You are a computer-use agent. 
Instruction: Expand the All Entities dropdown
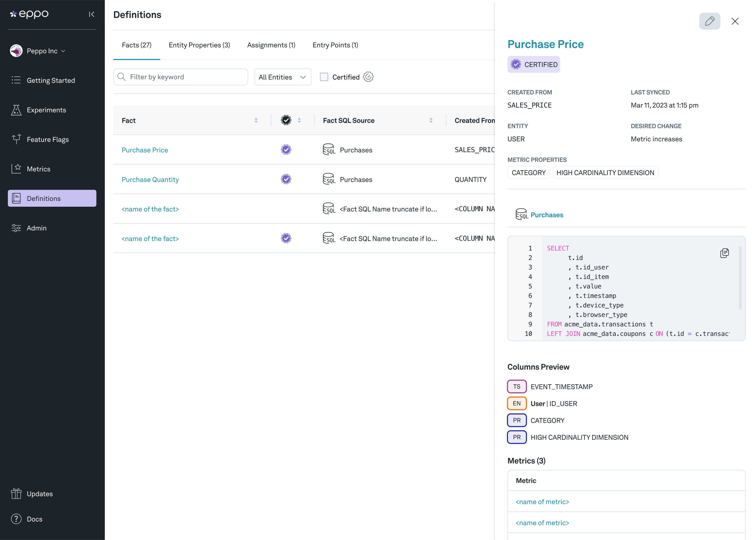coord(282,77)
